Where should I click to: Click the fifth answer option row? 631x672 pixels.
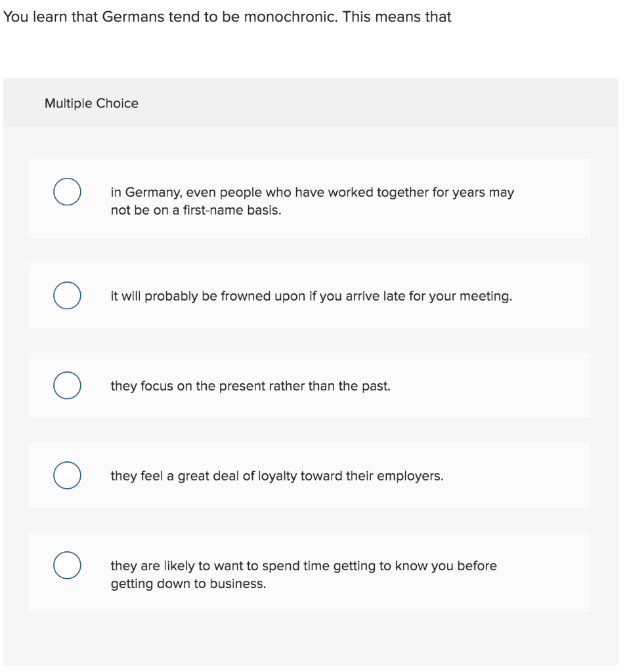tap(309, 572)
